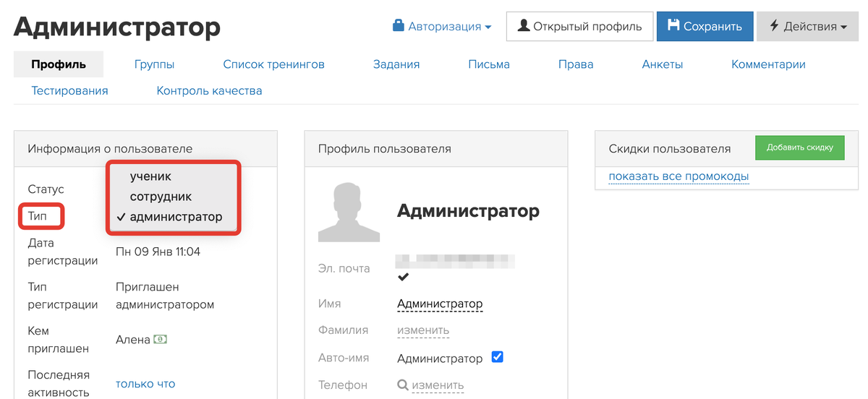Open the Задания tab

pos(396,64)
